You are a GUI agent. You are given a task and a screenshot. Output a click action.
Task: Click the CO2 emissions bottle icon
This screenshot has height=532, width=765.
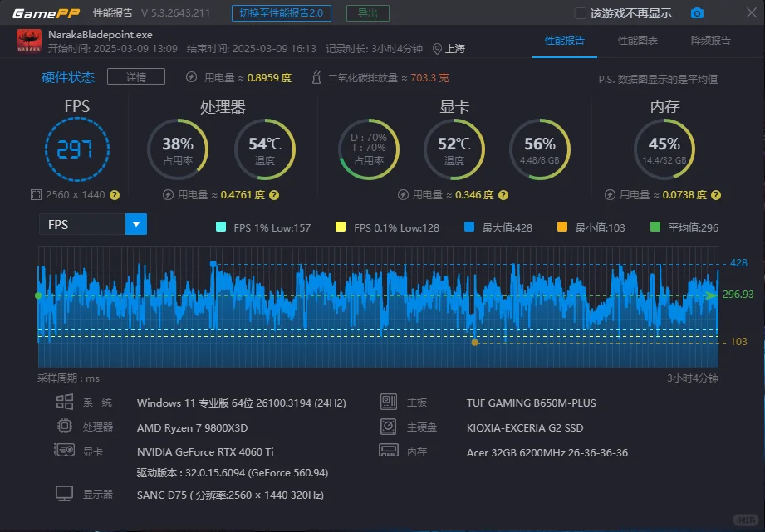click(x=316, y=77)
